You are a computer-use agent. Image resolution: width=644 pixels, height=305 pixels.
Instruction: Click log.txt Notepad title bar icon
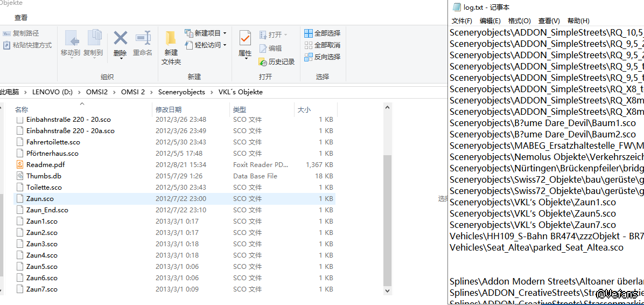[456, 7]
